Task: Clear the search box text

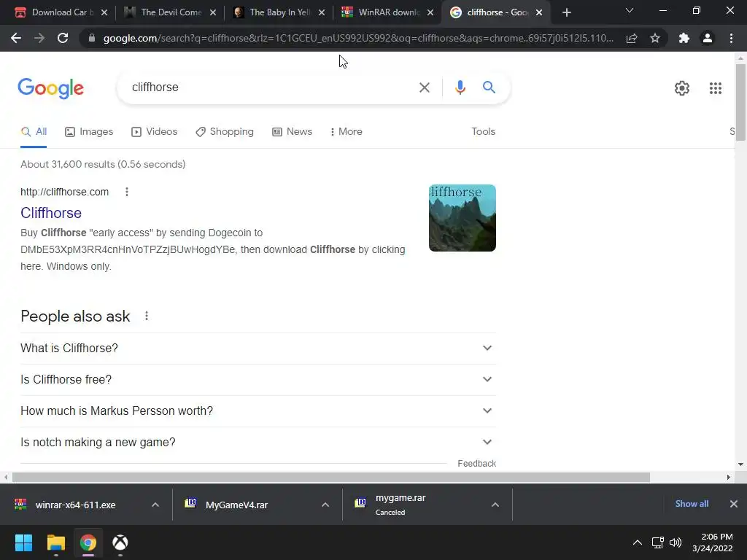Action: click(424, 87)
